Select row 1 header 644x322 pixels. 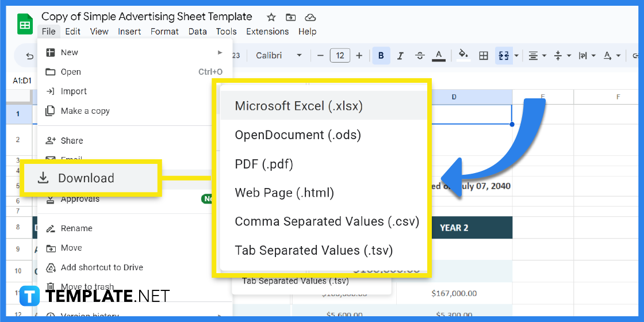pos(18,114)
